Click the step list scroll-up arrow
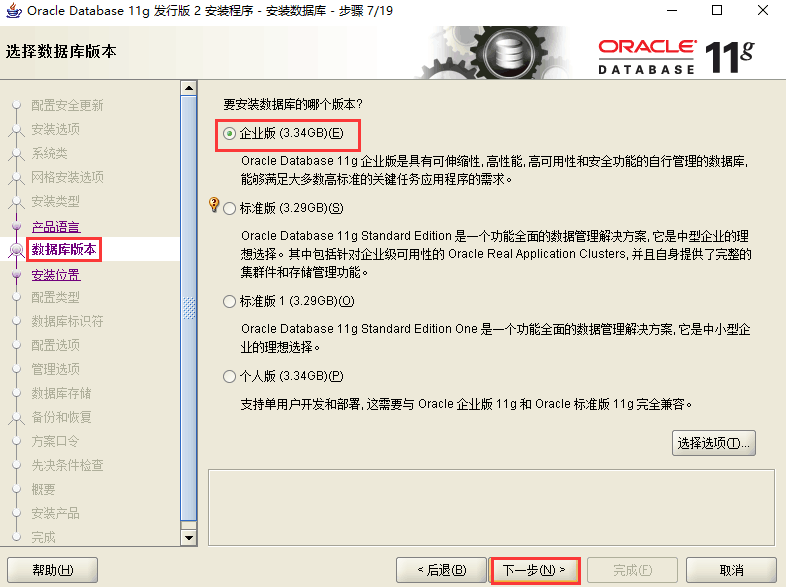This screenshot has width=786, height=587. (189, 88)
